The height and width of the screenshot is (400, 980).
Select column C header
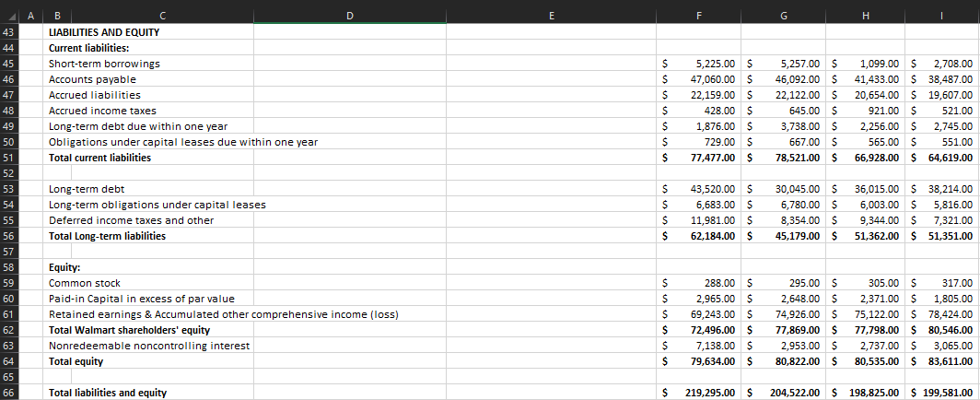point(162,17)
